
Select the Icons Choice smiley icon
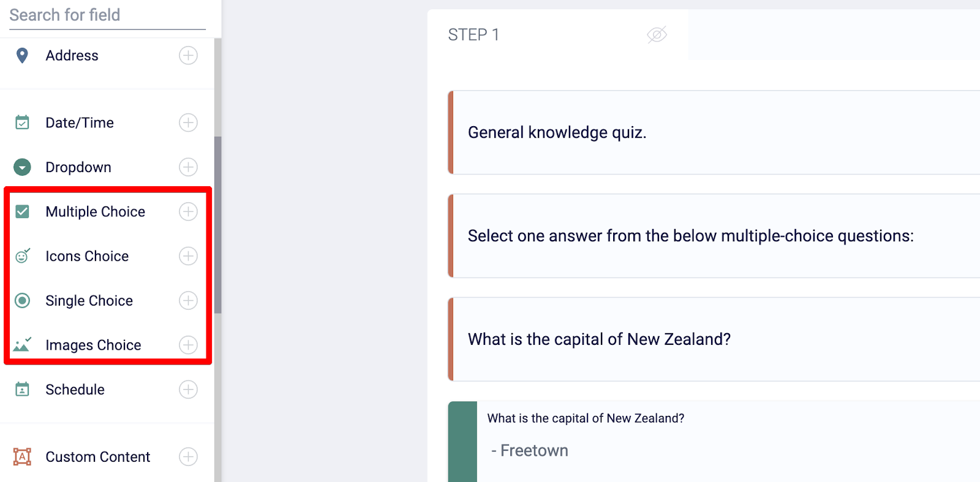(x=22, y=256)
